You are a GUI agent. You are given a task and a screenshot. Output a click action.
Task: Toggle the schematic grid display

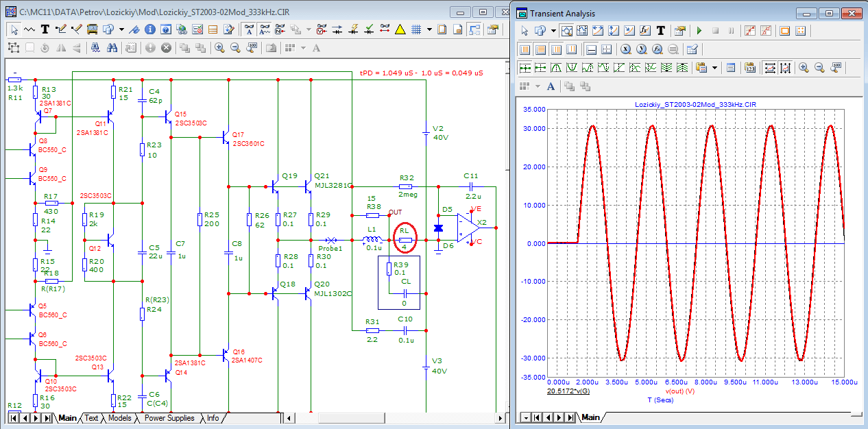tap(416, 30)
